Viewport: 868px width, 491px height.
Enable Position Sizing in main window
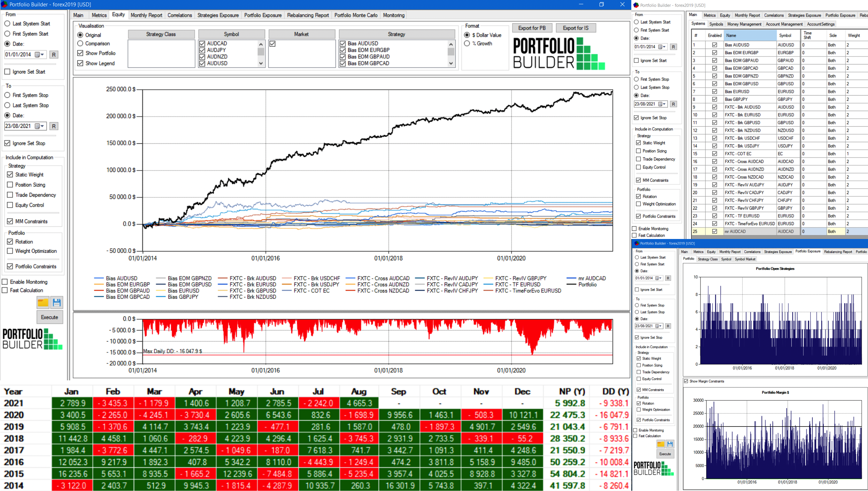(x=10, y=185)
